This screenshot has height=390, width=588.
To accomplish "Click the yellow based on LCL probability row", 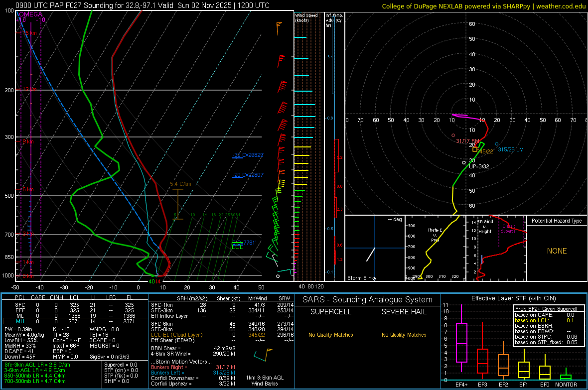I will [546, 320].
